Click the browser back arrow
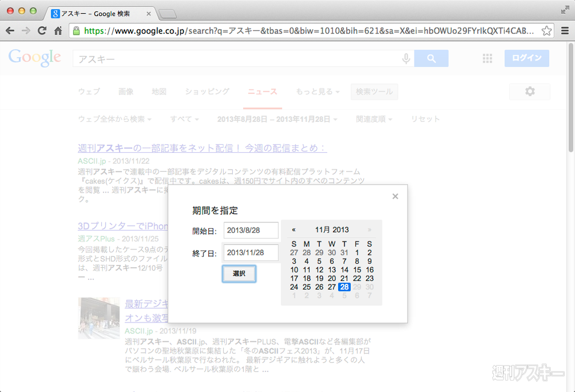Image resolution: width=575 pixels, height=392 pixels. click(10, 31)
